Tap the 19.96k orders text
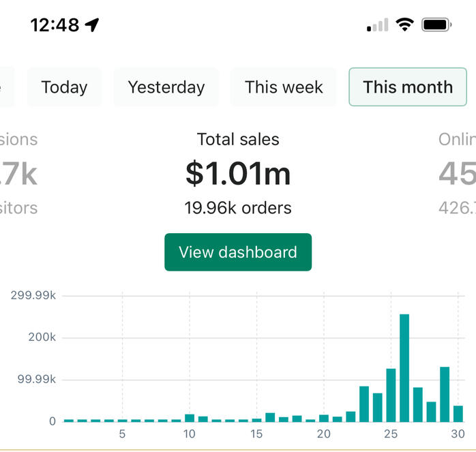476x452 pixels. click(x=238, y=208)
